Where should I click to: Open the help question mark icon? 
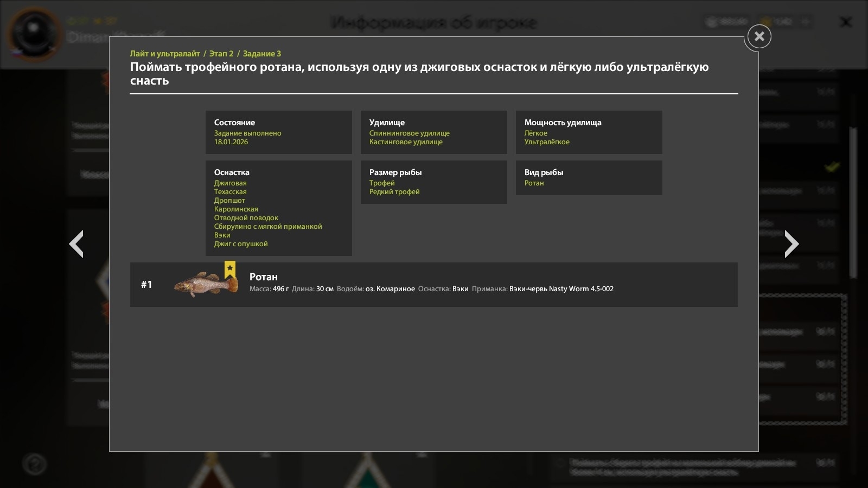tap(35, 464)
